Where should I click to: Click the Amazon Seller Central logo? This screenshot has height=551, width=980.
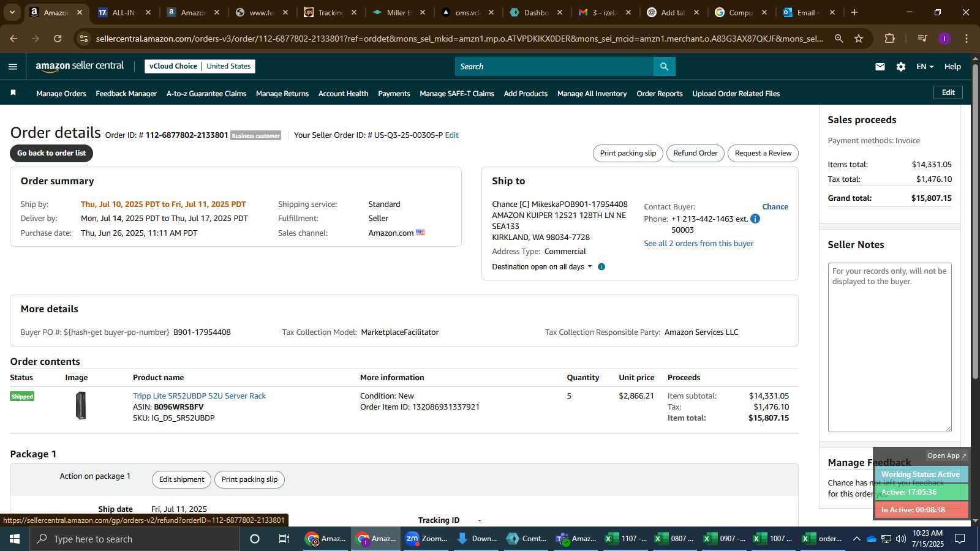(x=80, y=66)
